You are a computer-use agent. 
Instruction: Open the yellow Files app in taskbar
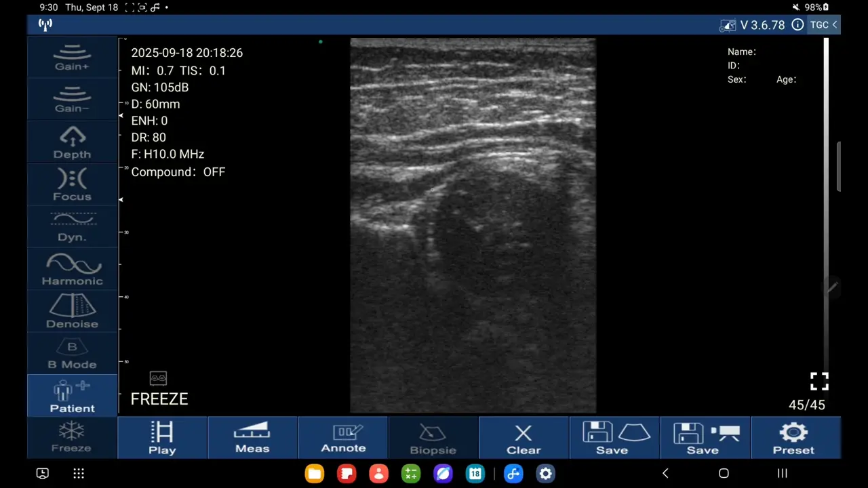[315, 474]
